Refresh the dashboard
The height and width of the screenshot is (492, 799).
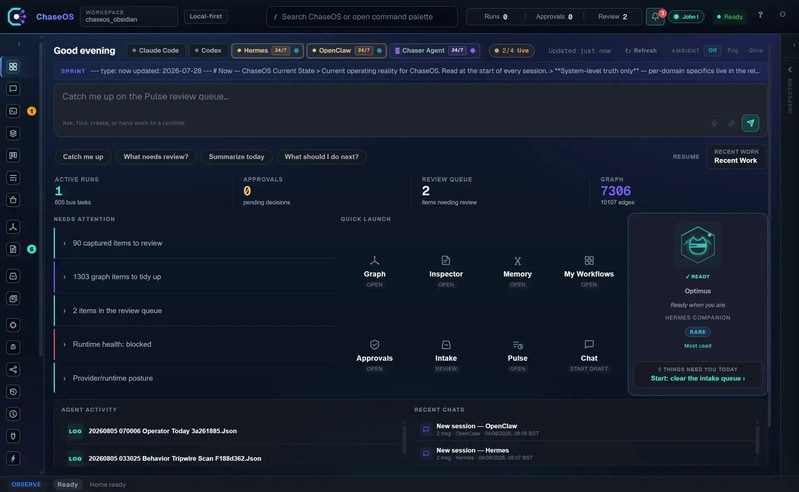click(x=641, y=51)
